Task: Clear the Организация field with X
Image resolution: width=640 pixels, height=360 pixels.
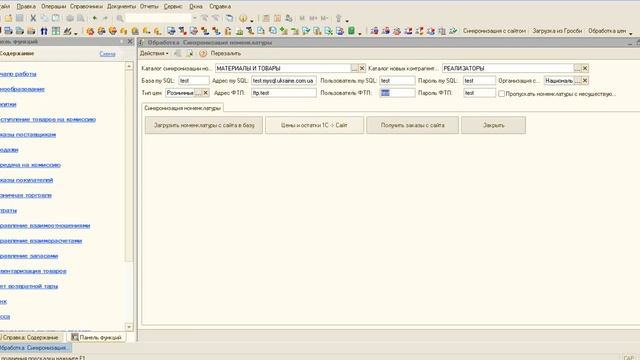Action: click(x=585, y=80)
